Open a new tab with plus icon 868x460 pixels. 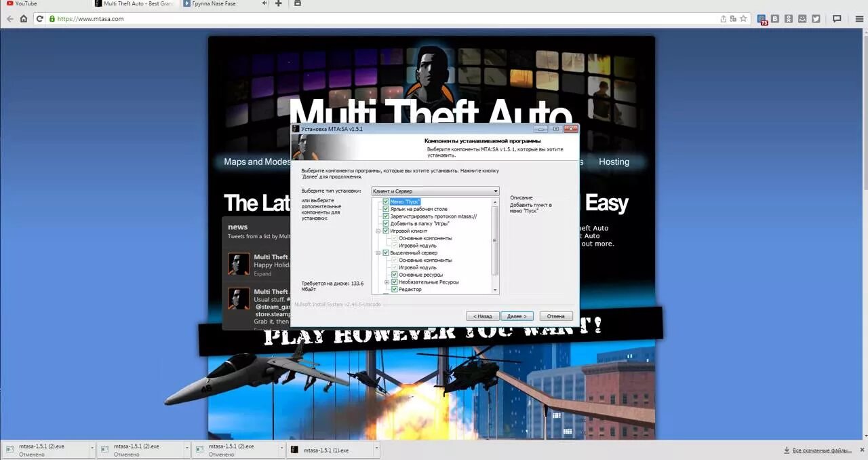coord(279,3)
